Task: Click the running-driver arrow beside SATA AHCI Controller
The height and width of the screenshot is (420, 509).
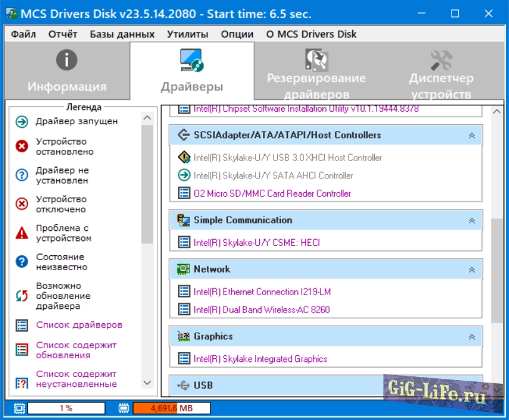Action: (x=182, y=173)
